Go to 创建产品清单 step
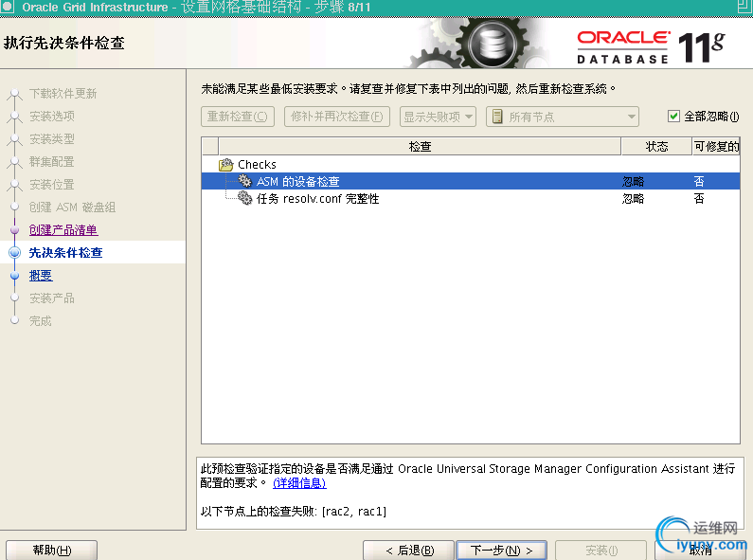This screenshot has width=753, height=560. click(x=63, y=230)
